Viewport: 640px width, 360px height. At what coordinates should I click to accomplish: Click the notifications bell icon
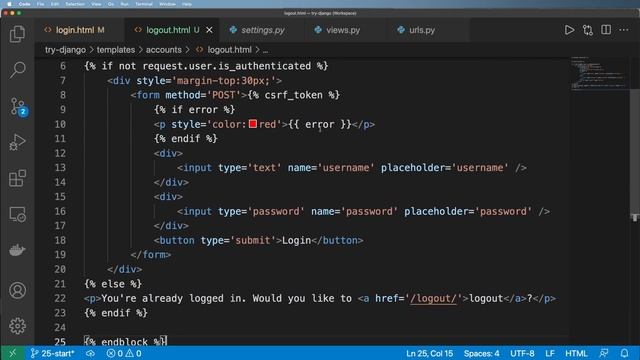[624, 353]
